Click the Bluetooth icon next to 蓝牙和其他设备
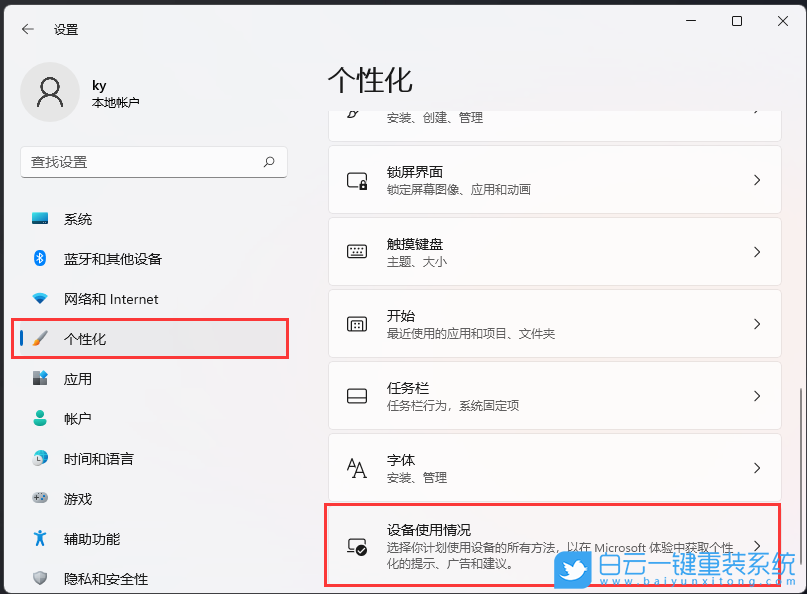Image resolution: width=807 pixels, height=594 pixels. [40, 258]
